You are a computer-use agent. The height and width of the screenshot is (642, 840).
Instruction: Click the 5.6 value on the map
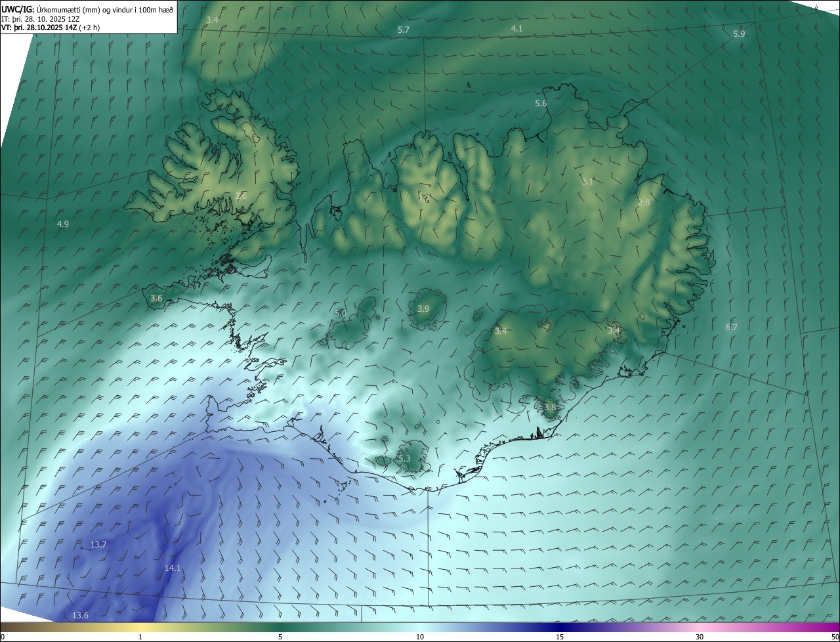[541, 104]
